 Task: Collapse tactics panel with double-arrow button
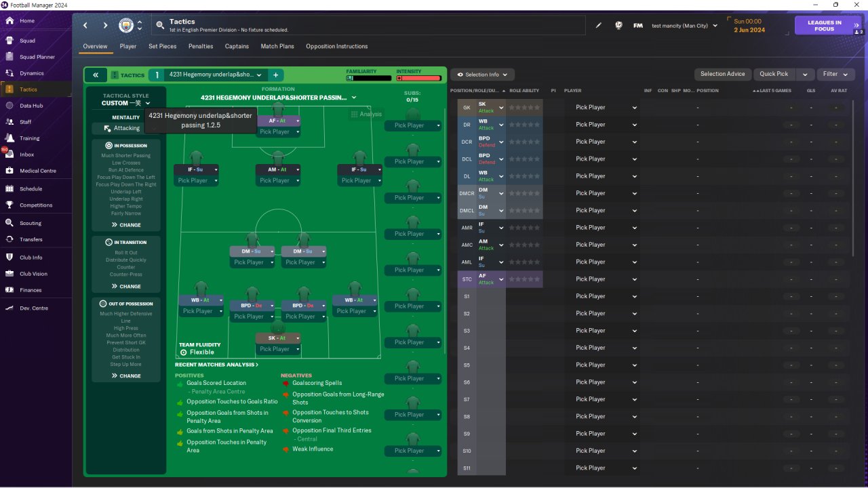tap(96, 75)
